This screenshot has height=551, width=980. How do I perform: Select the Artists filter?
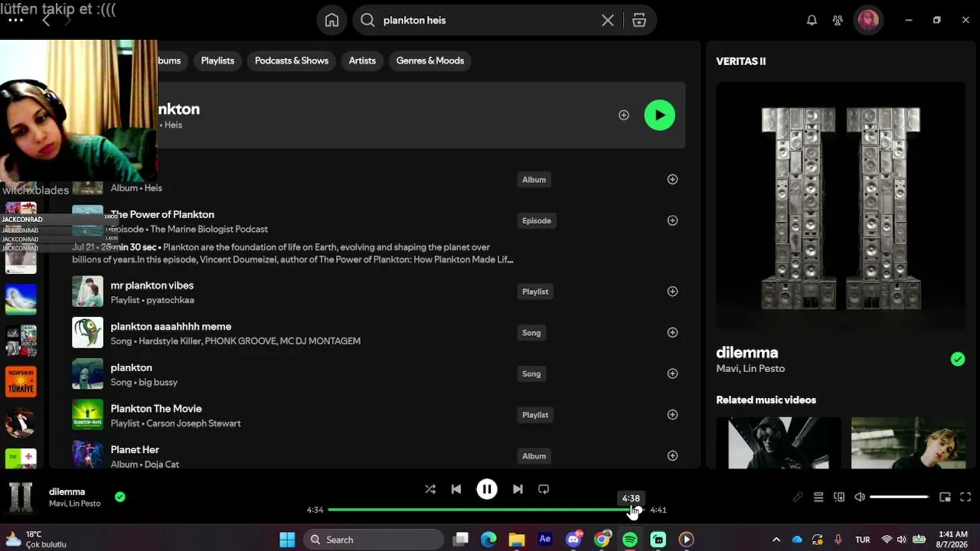[x=362, y=60]
